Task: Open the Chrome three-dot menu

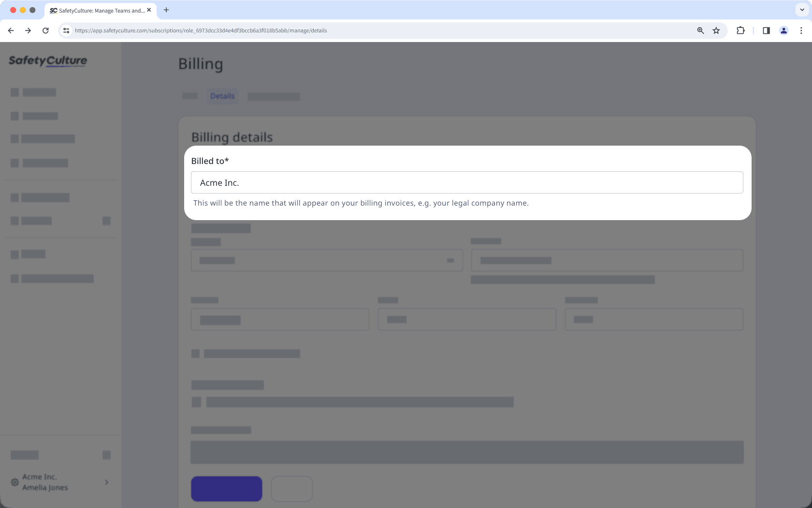Action: coord(801,30)
